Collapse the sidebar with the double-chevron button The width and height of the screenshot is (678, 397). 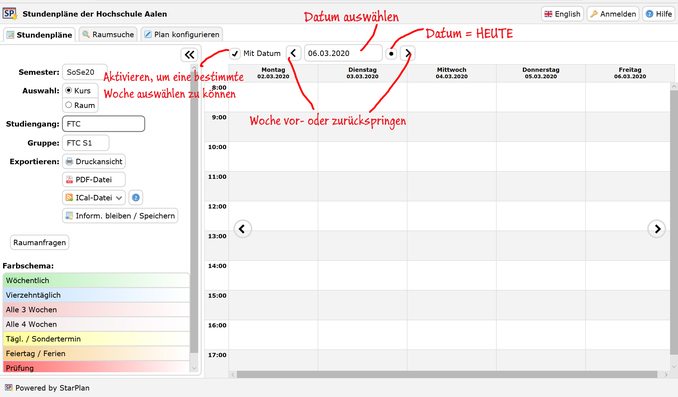pos(189,54)
